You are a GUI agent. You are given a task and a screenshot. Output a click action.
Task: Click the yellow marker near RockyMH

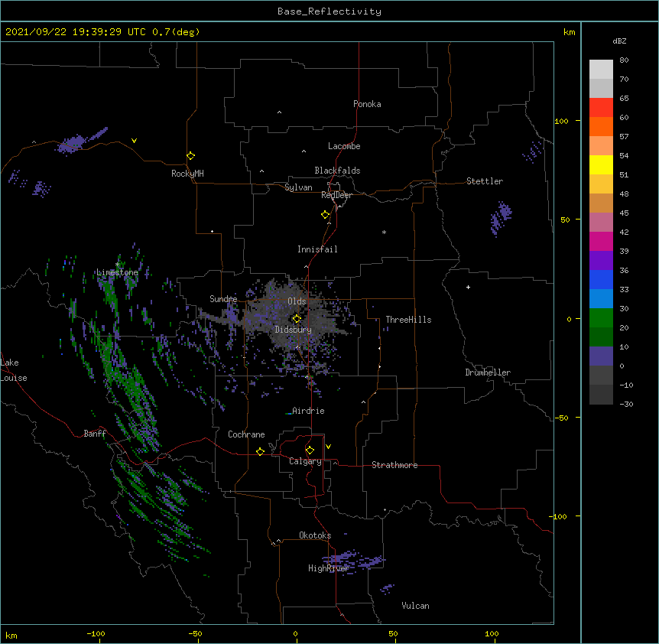tap(190, 156)
